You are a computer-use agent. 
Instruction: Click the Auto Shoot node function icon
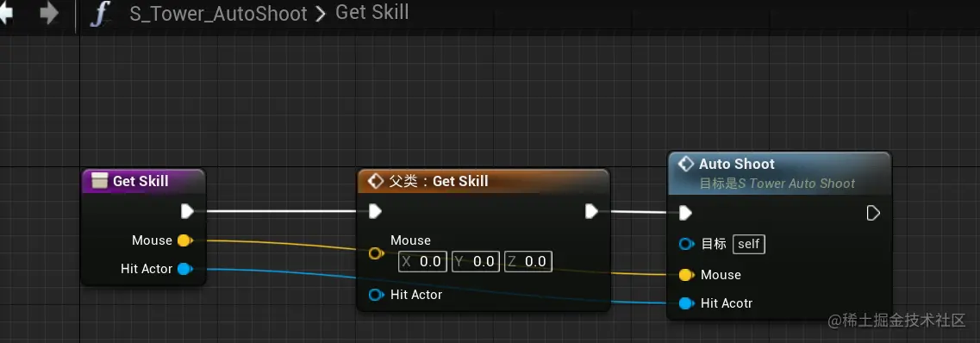point(686,164)
